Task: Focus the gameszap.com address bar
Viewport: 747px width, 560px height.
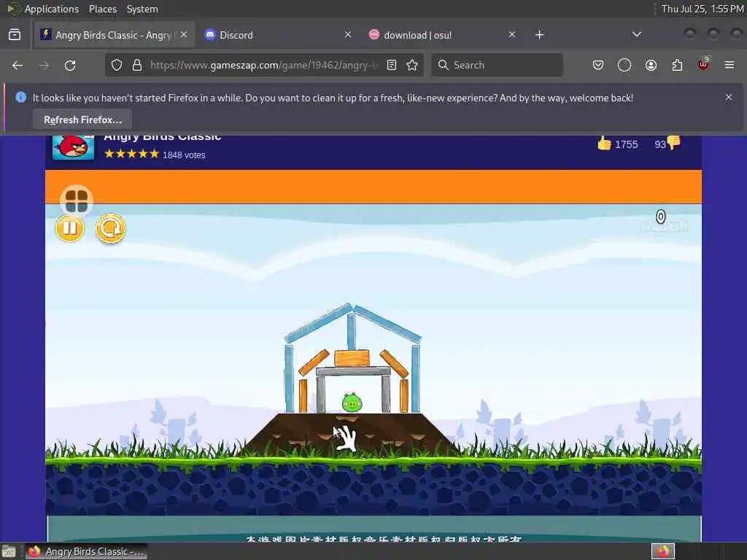Action: pos(264,65)
